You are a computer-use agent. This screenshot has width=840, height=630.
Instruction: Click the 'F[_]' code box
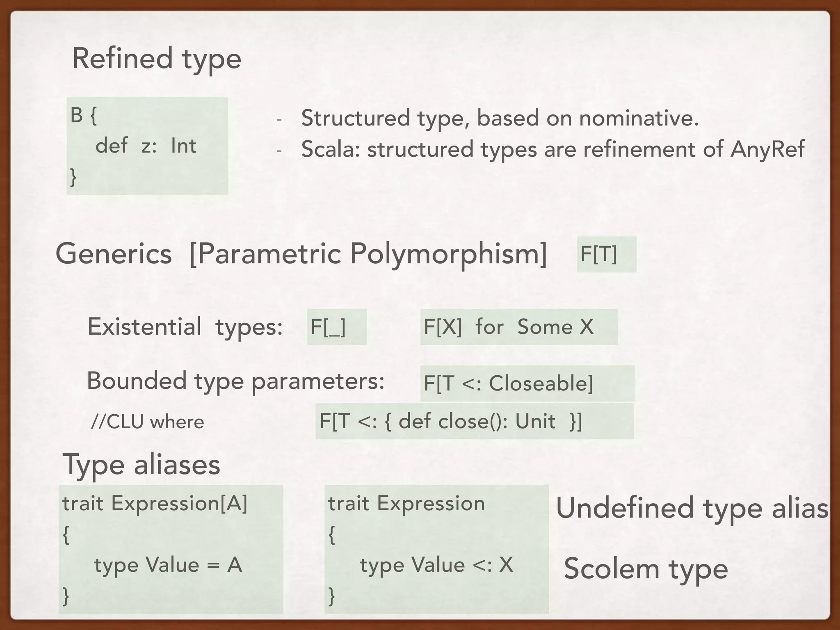point(336,327)
